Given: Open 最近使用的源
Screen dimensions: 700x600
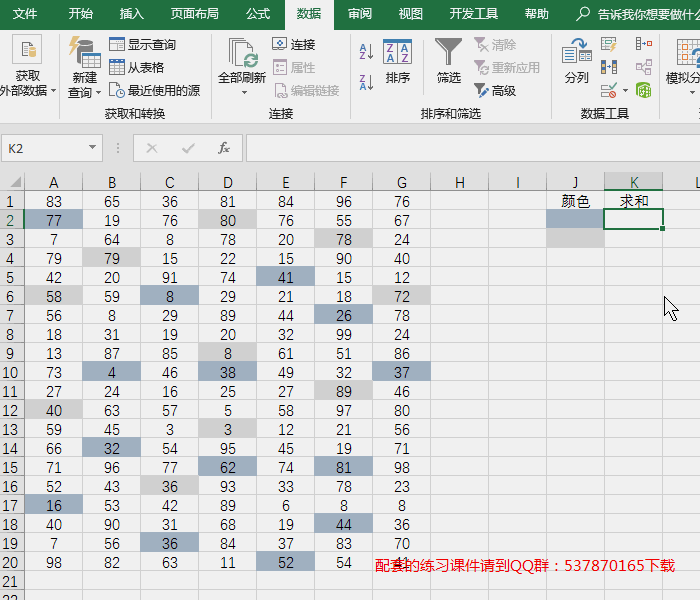Looking at the screenshot, I should 154,91.
